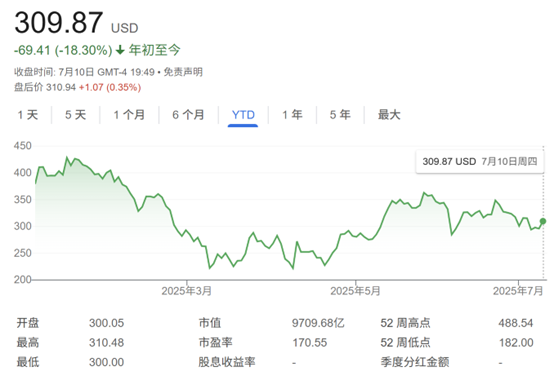Click the 52 周低点 value 182.00
The image size is (554, 380).
pos(516,343)
